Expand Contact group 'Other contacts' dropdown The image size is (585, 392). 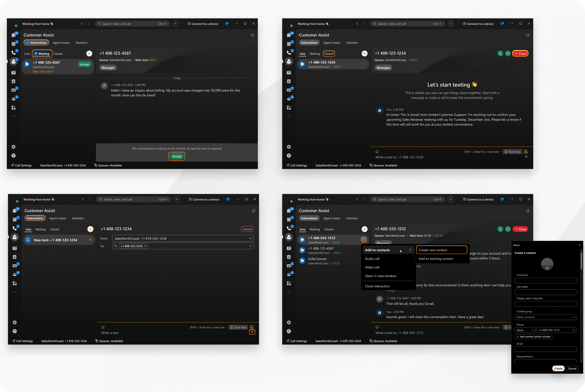[x=546, y=317]
